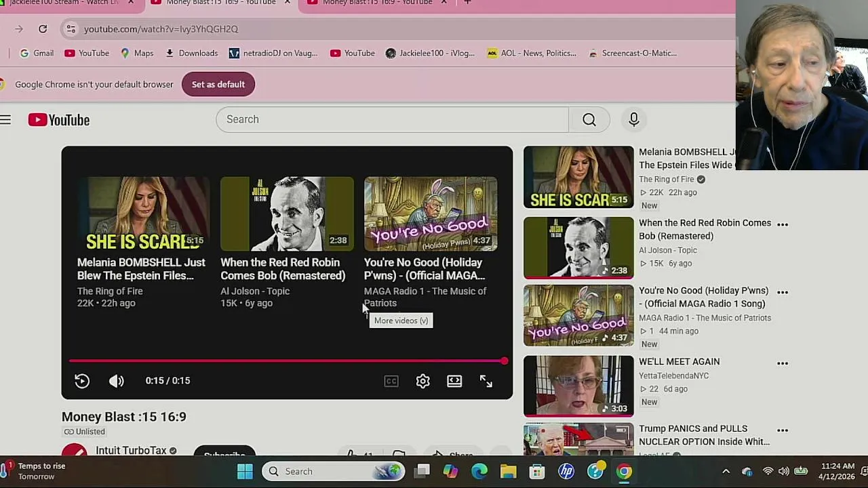This screenshot has width=868, height=488.
Task: Seek on the red video progress bar
Action: (286, 361)
